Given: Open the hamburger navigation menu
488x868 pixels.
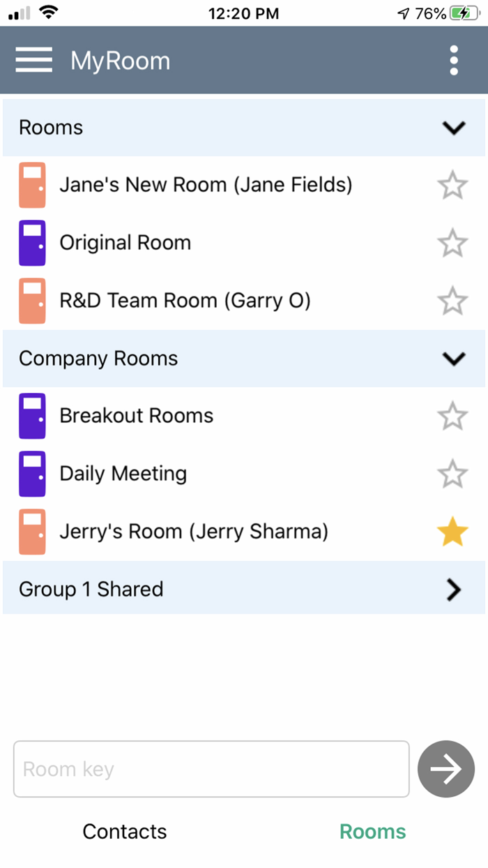Looking at the screenshot, I should (x=33, y=60).
